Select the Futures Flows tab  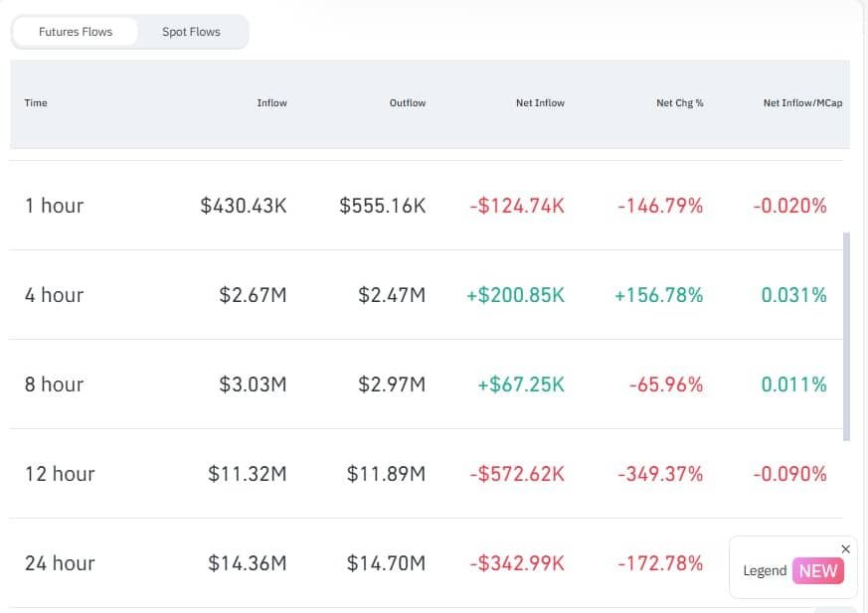[76, 32]
